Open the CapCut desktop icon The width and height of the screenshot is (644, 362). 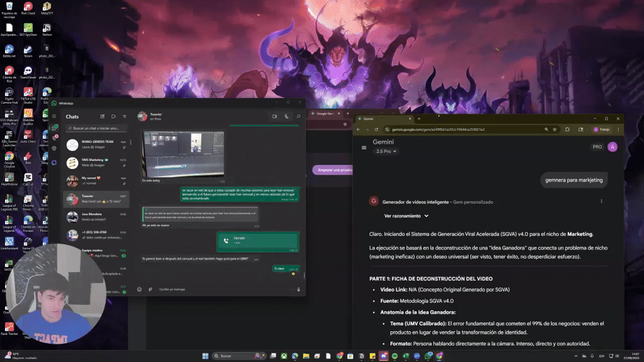click(x=28, y=179)
